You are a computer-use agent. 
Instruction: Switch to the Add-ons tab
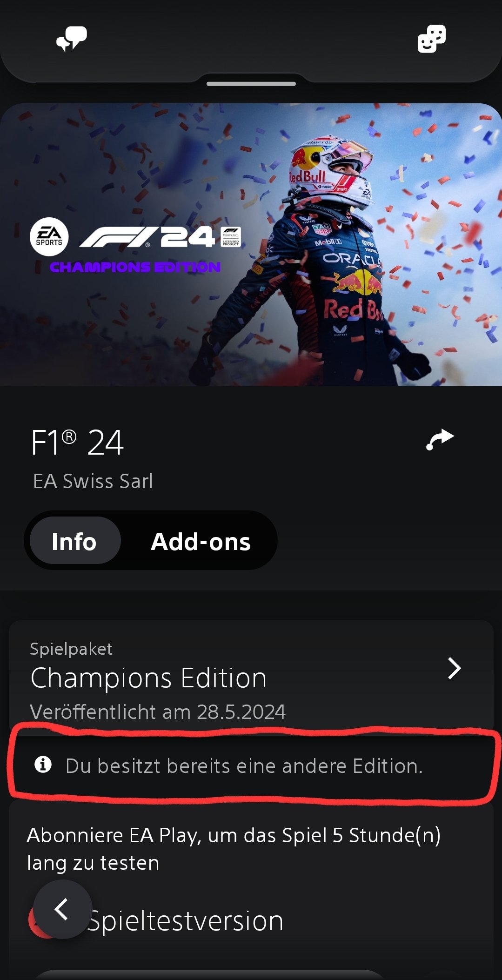201,542
